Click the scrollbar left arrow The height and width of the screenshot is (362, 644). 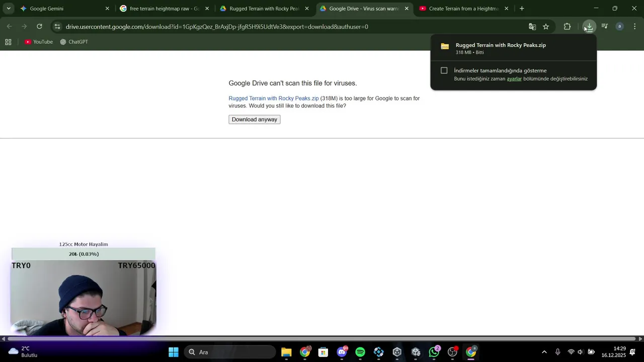[x=3, y=339]
